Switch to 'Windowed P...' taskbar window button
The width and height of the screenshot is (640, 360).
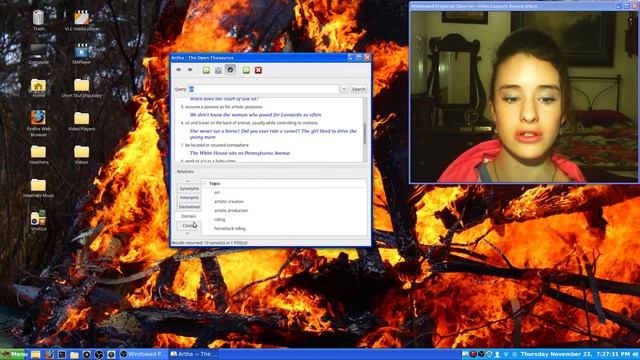click(144, 354)
